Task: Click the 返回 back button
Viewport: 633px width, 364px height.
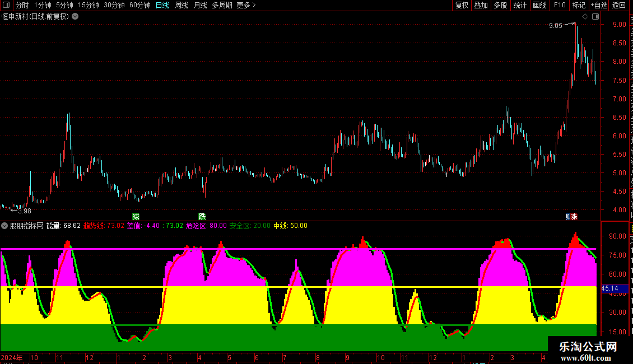Action: [x=619, y=5]
